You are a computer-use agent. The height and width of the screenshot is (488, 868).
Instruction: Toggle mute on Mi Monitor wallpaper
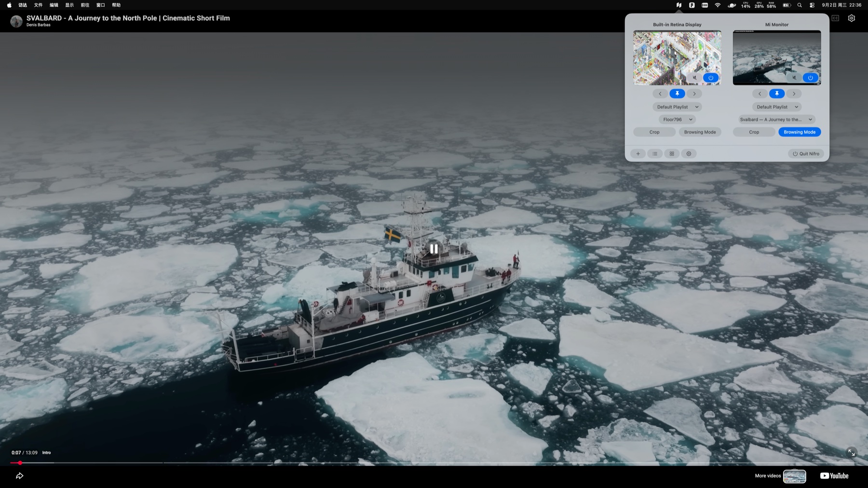tap(794, 78)
